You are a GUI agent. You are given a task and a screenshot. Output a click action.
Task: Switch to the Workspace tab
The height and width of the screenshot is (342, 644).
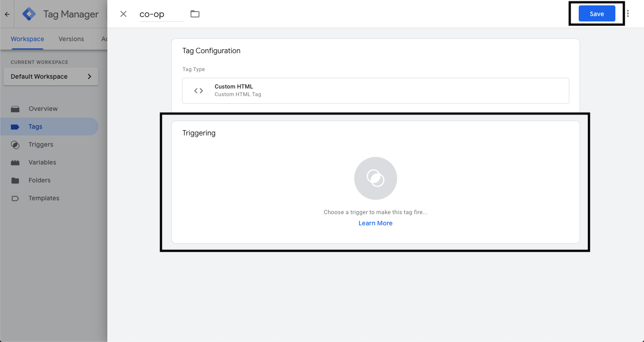27,39
